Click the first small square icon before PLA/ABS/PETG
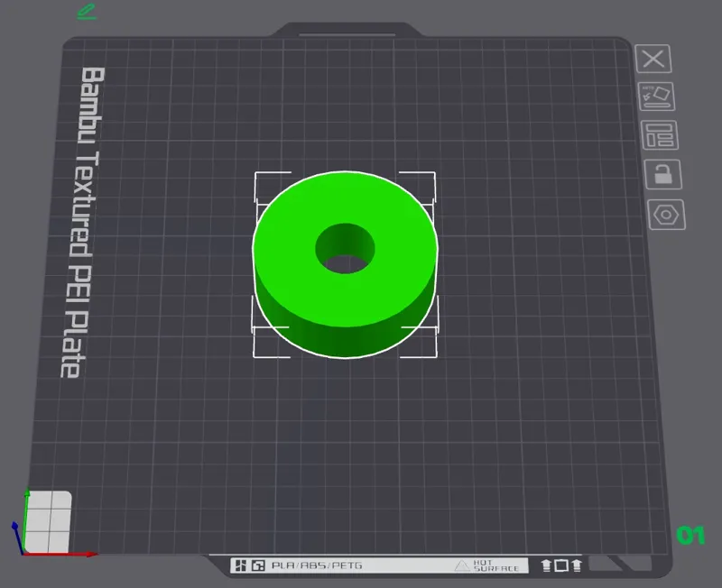 click(240, 565)
